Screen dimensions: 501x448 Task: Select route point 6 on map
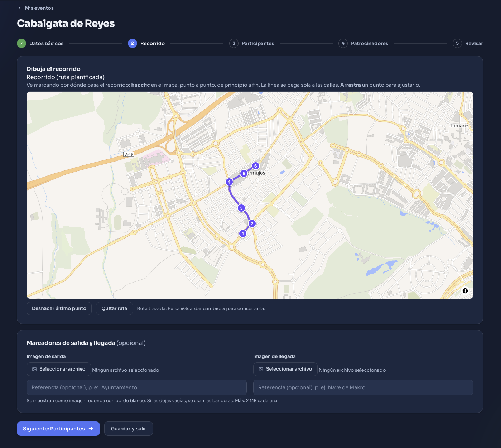click(x=255, y=166)
